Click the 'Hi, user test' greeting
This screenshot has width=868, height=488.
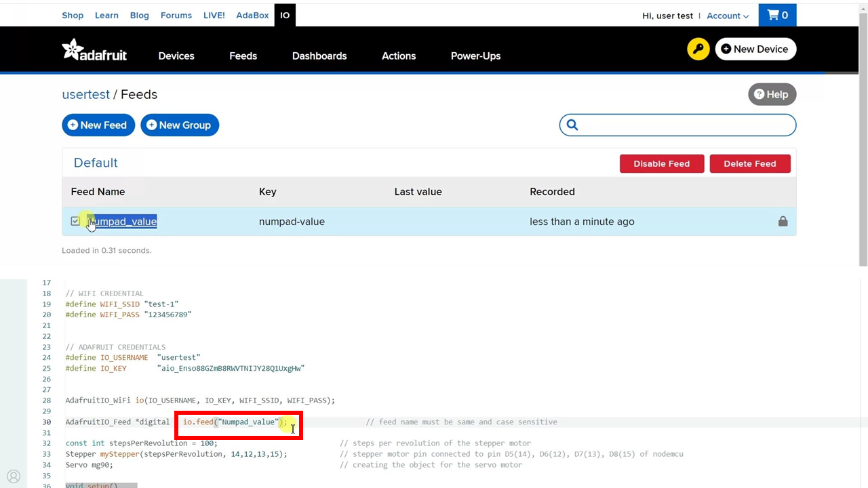(x=667, y=16)
